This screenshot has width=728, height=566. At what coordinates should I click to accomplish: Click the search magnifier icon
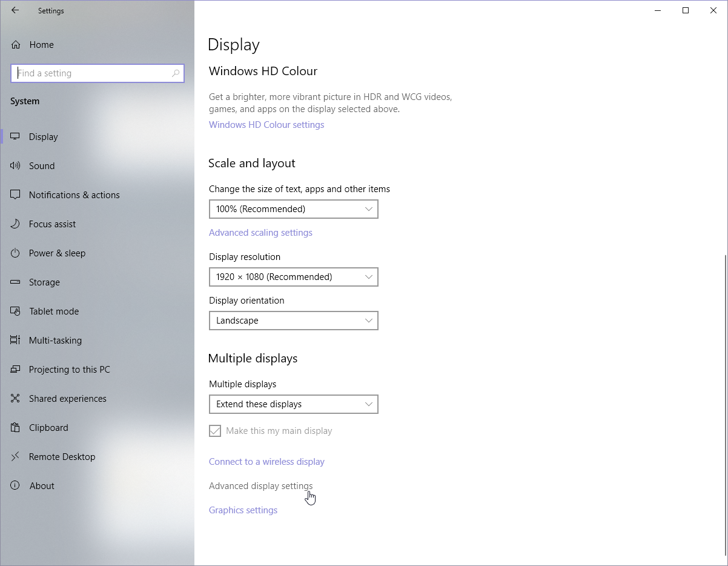(176, 73)
